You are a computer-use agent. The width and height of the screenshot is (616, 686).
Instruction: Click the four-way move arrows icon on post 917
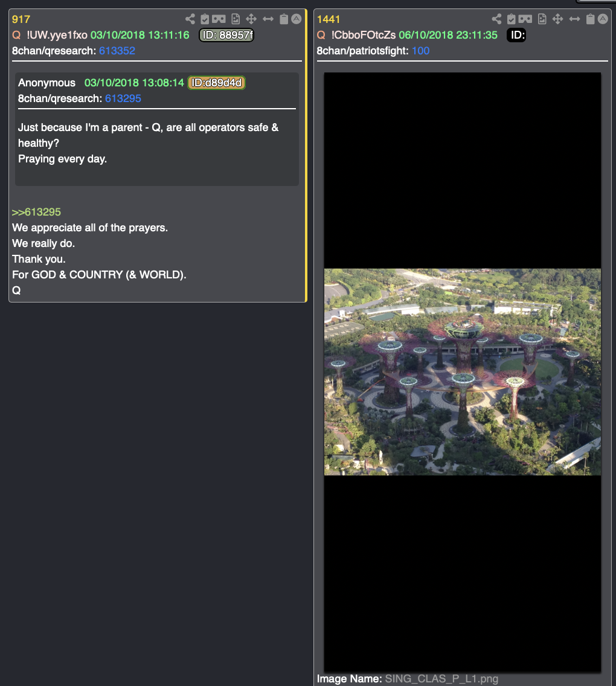coord(251,19)
